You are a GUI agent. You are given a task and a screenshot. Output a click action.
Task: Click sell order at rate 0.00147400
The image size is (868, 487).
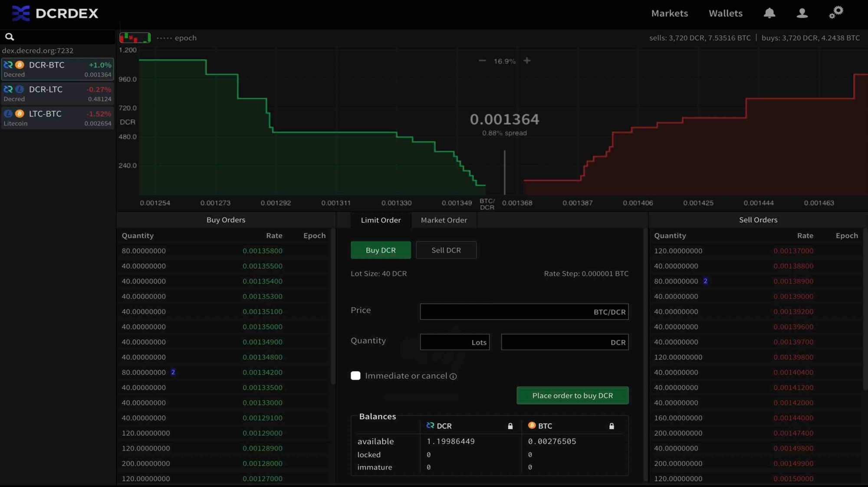[x=756, y=433]
